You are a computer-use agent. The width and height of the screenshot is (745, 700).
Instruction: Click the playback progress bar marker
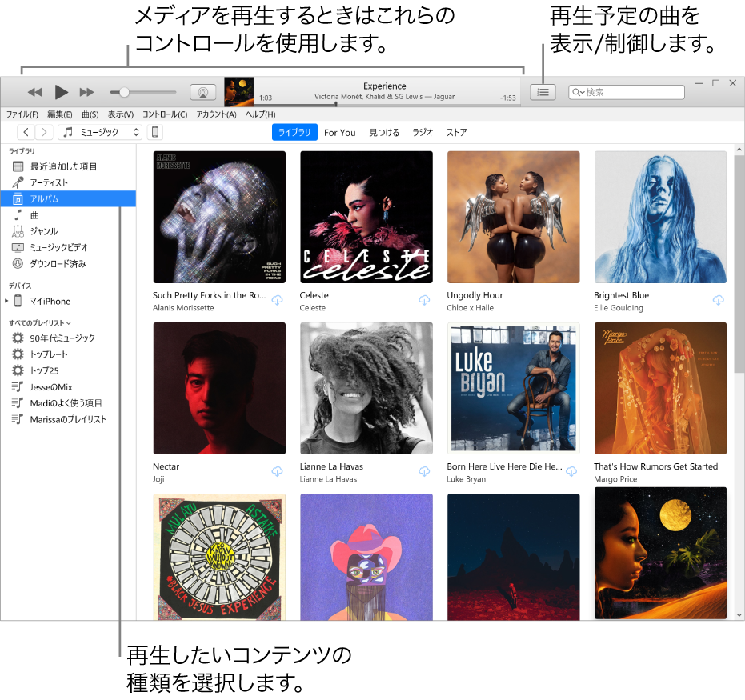pos(336,103)
